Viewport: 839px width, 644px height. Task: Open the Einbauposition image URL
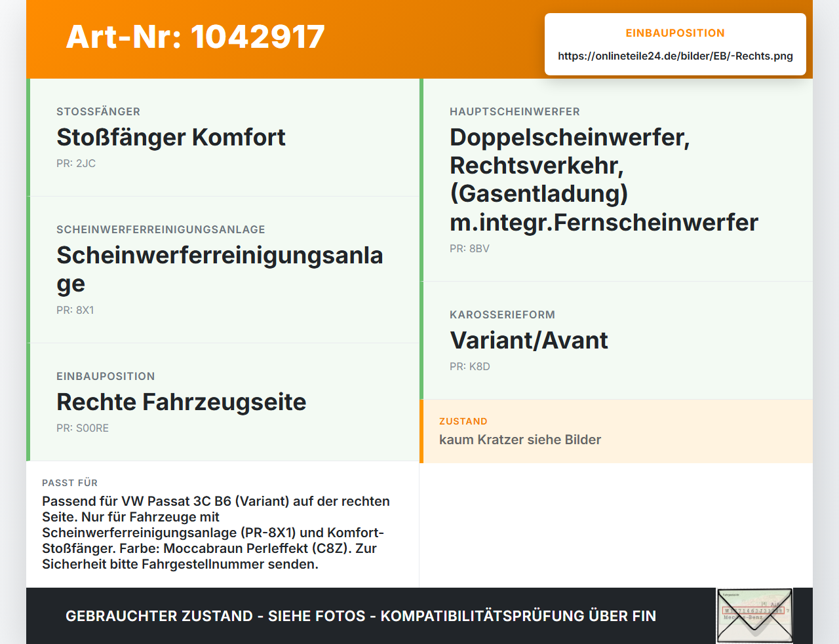[x=675, y=56]
